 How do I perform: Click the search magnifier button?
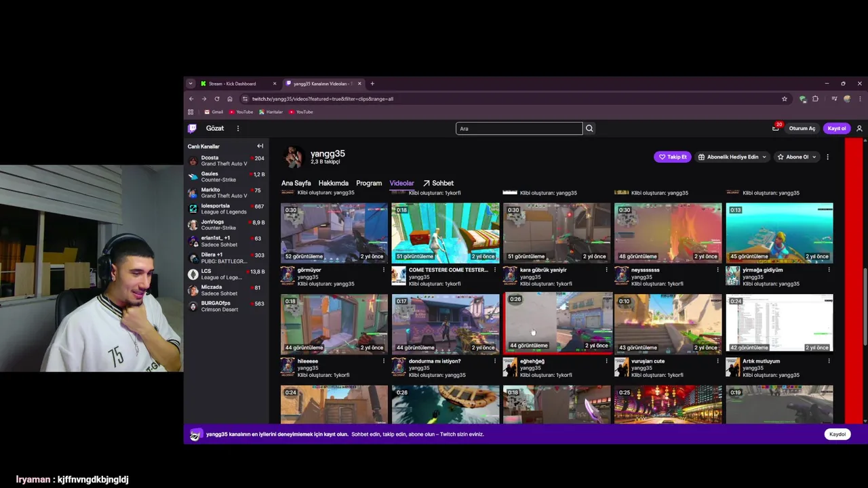[589, 128]
